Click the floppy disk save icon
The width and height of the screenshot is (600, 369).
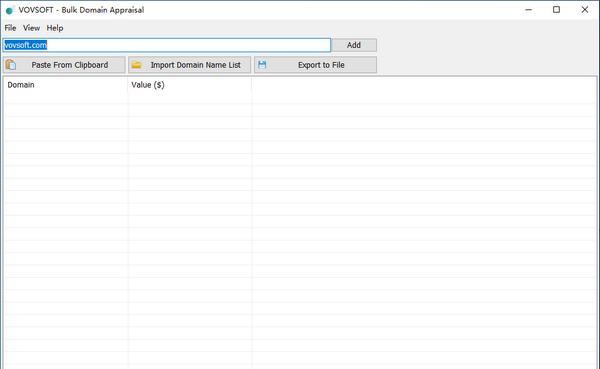(262, 65)
